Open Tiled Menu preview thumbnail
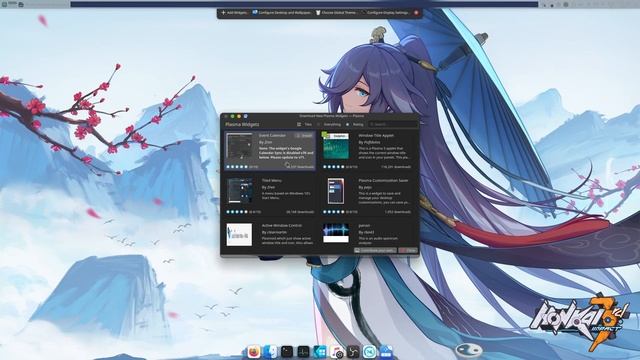This screenshot has width=640, height=360. tap(240, 191)
